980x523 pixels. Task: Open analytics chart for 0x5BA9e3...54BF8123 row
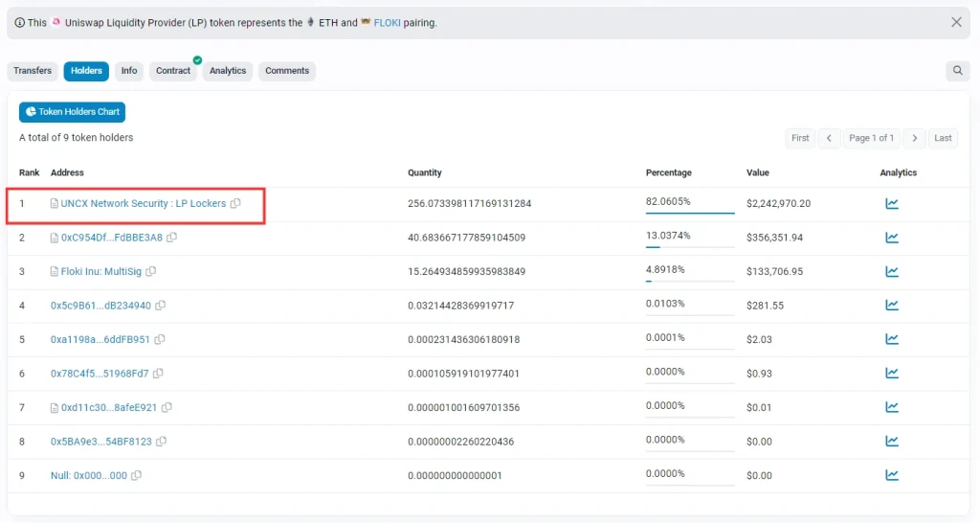pos(892,441)
